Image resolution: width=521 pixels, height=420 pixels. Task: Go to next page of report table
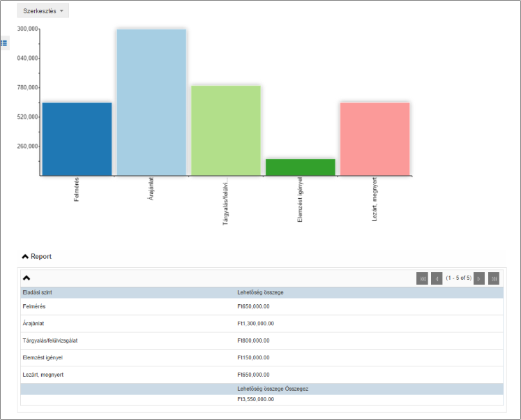point(479,278)
